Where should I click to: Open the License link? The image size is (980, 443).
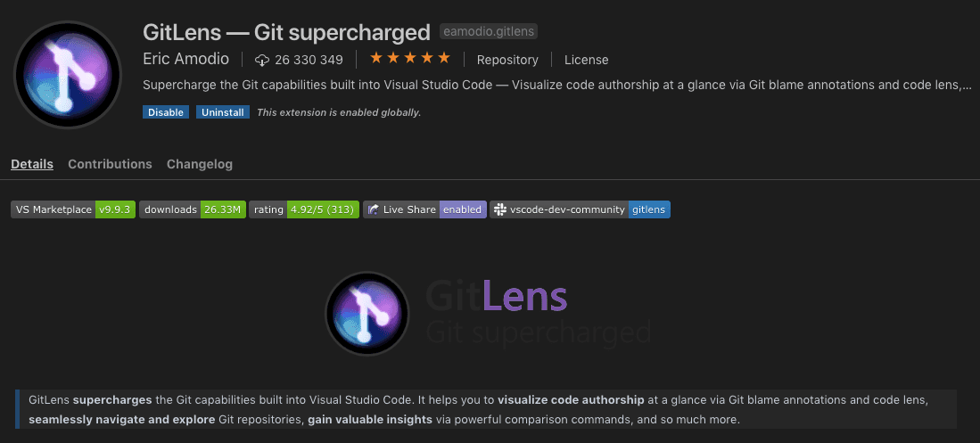(x=586, y=60)
